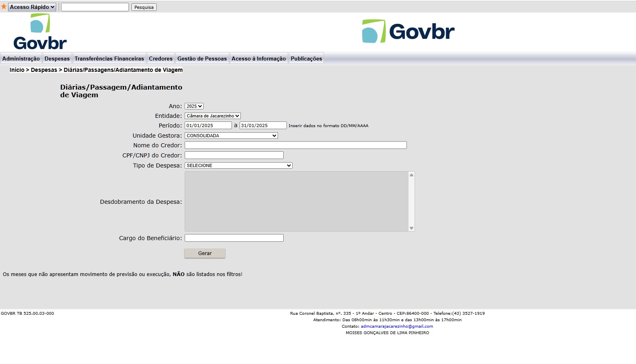Open the Publicações menu

(306, 59)
